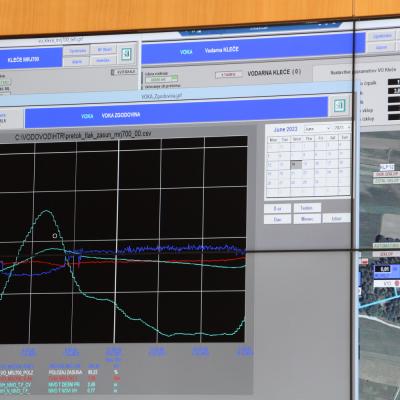Viewport: 400px width, 400px height.
Task: Click the blue box right of the 6.00 value
Action: point(395,269)
